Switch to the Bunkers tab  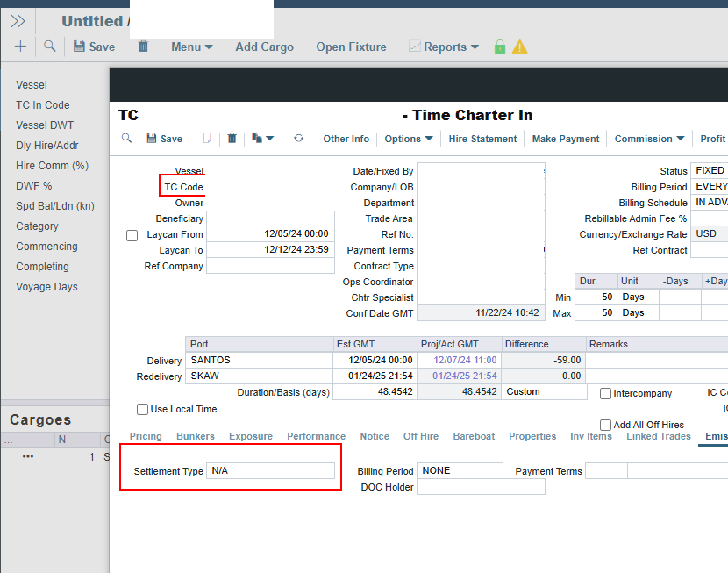[195, 436]
